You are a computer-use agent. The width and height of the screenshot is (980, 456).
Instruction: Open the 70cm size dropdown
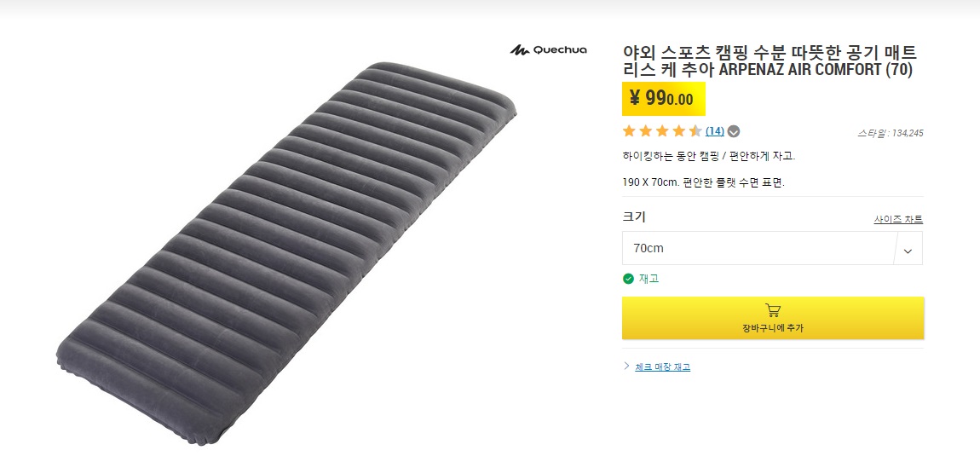[758, 248]
